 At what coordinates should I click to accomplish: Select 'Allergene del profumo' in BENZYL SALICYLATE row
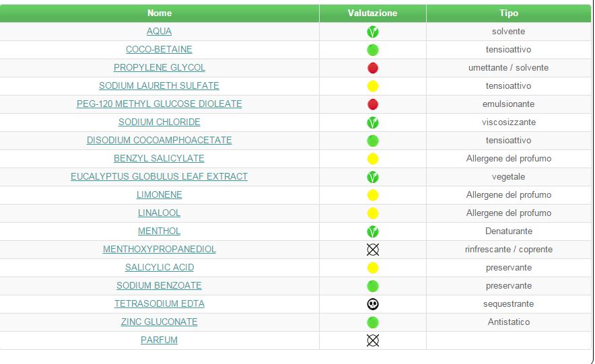[x=508, y=159]
